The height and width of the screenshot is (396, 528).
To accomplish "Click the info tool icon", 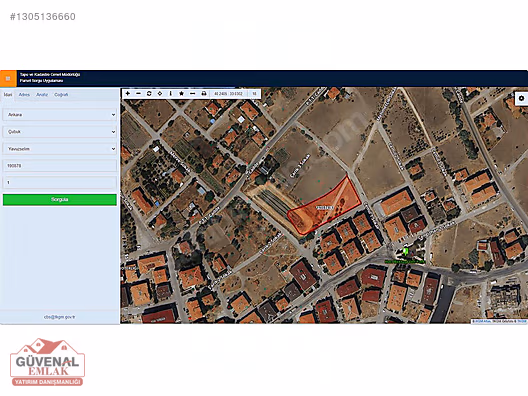I will coord(170,94).
